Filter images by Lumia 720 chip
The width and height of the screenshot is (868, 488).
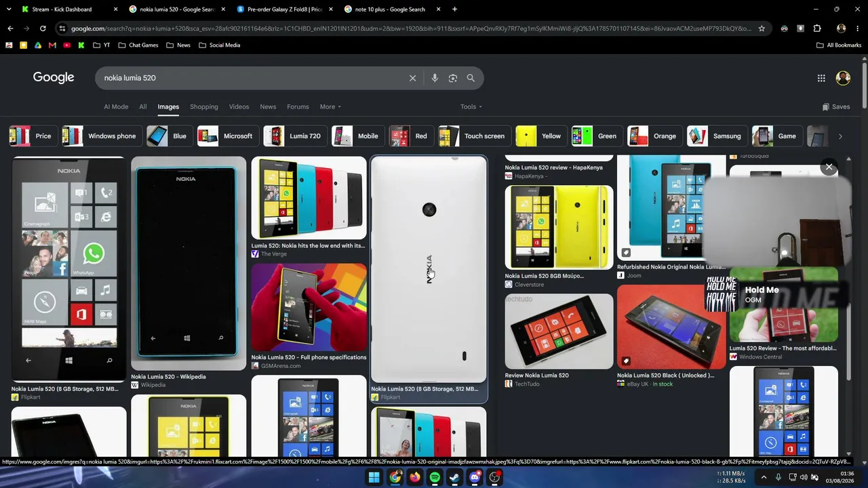click(x=294, y=136)
